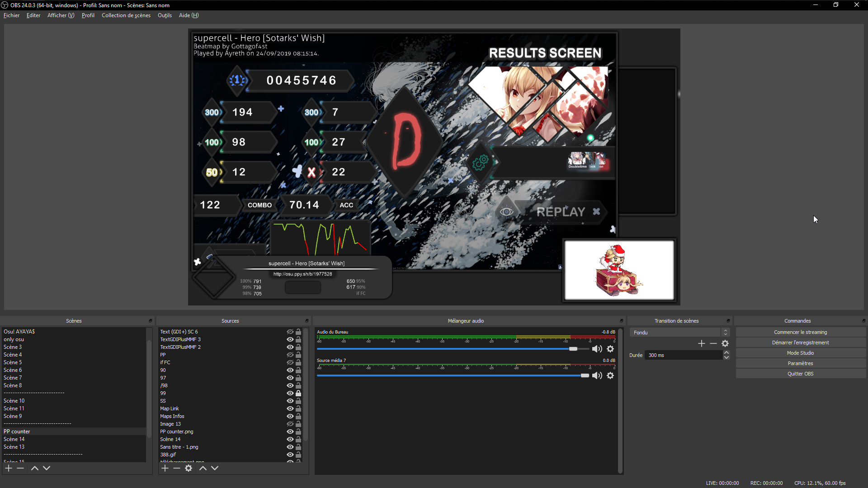The height and width of the screenshot is (488, 868).
Task: Mute the Audio du Bureau speaker icon
Action: click(597, 349)
